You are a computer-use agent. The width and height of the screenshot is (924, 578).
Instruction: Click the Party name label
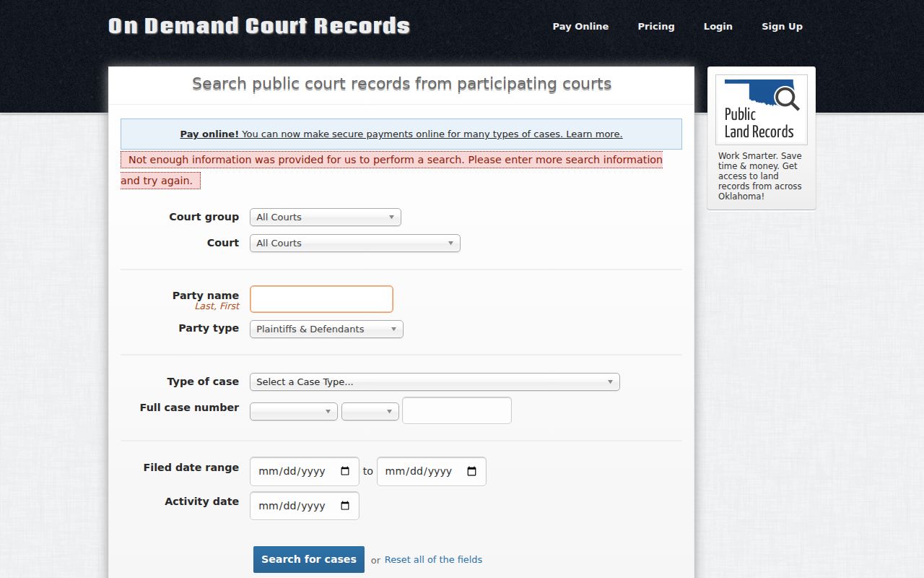[206, 296]
